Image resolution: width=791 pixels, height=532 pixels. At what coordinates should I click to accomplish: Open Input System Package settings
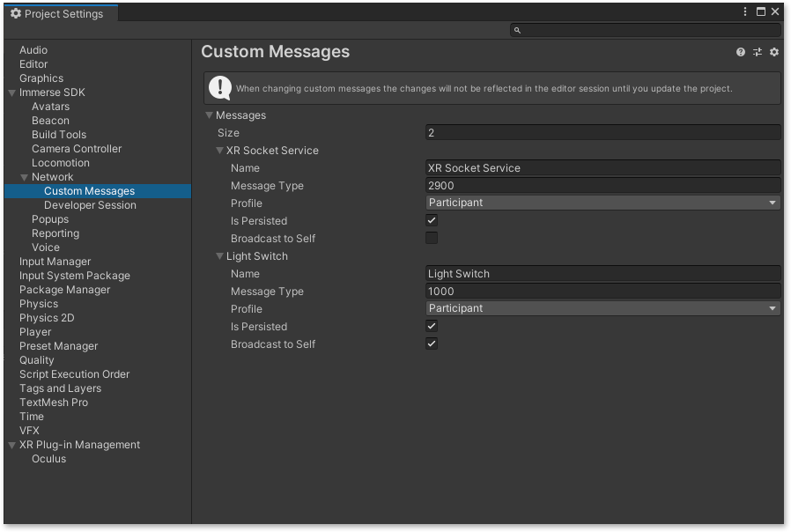point(75,276)
